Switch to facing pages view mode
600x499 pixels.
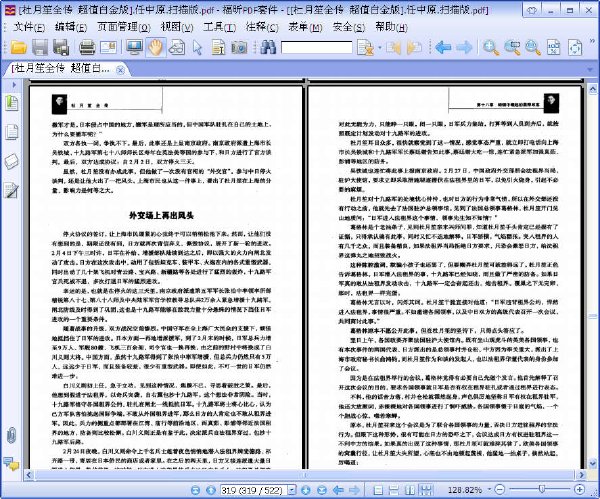point(410,490)
